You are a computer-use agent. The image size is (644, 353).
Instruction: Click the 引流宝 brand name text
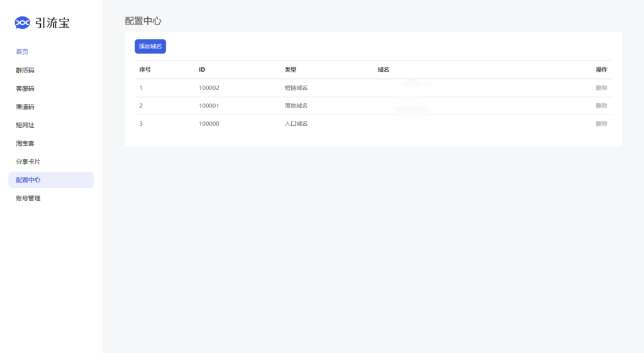[x=53, y=23]
